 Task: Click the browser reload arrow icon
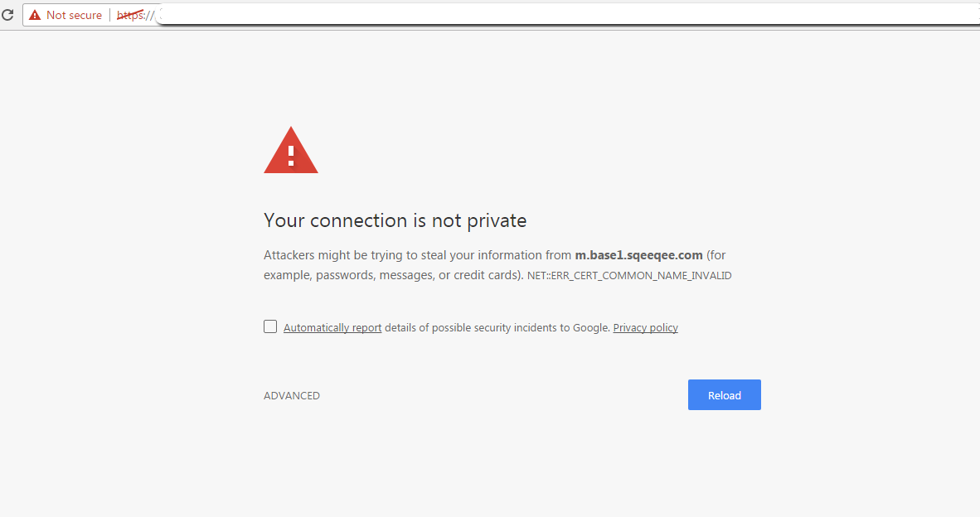coord(7,14)
